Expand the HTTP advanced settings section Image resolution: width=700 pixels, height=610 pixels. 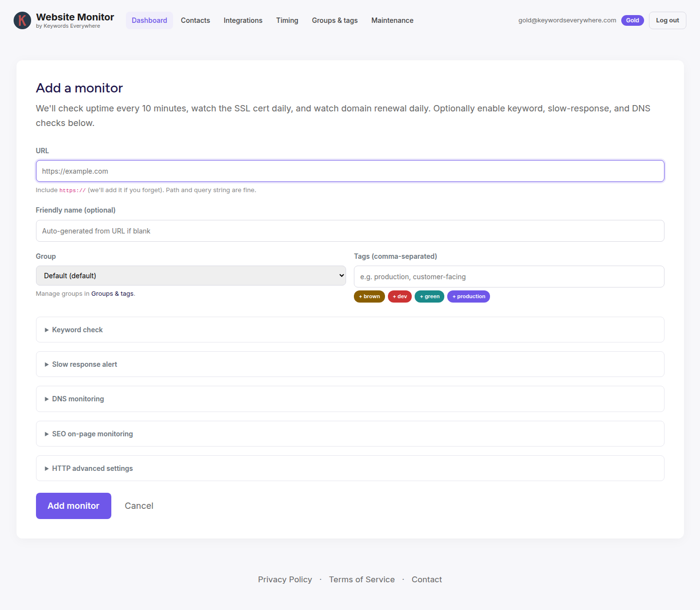(x=350, y=468)
